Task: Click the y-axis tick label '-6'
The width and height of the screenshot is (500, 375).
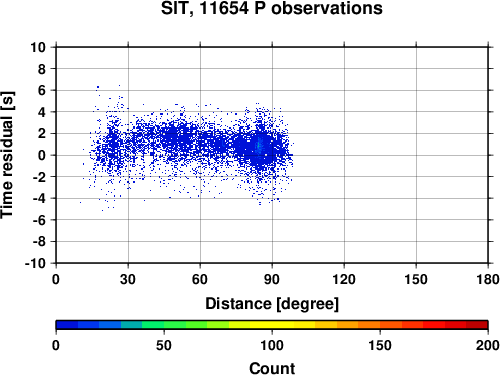Action: (x=39, y=220)
